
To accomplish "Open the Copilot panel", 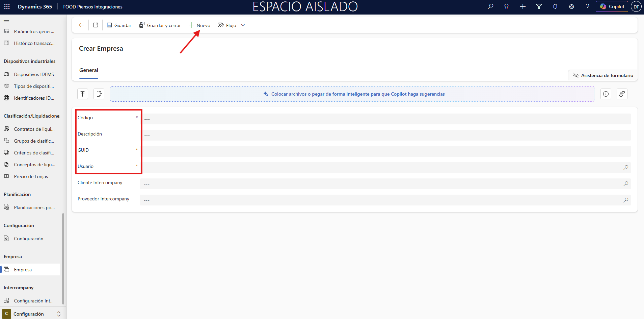I will coord(612,6).
